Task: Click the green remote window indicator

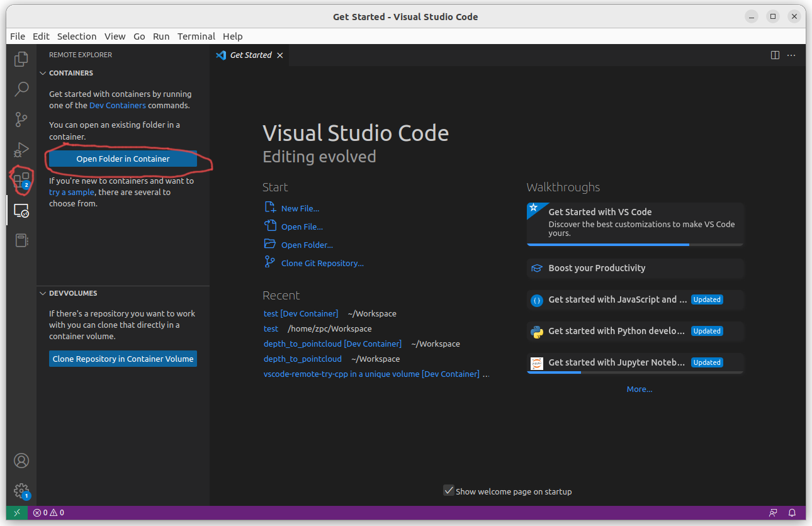Action: 17,513
